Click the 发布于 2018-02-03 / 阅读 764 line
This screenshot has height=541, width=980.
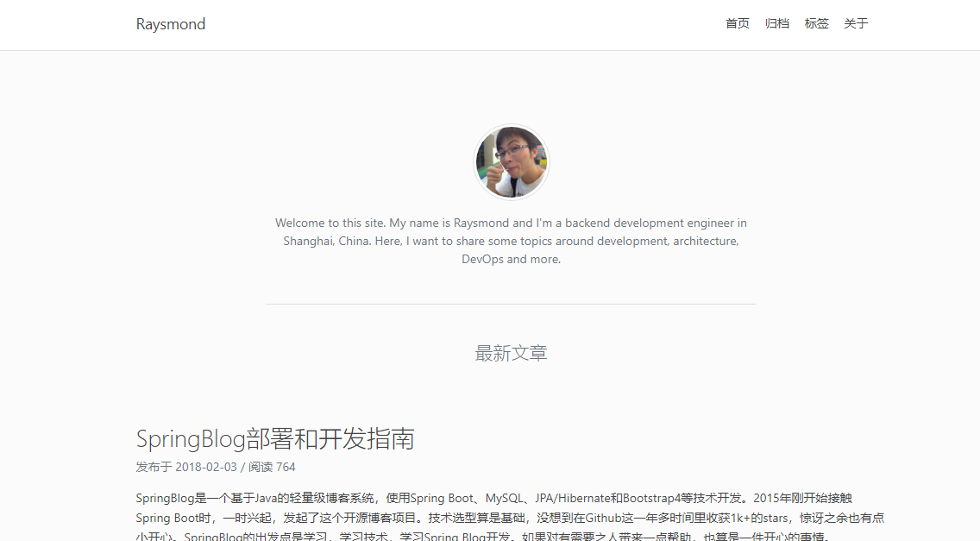216,467
